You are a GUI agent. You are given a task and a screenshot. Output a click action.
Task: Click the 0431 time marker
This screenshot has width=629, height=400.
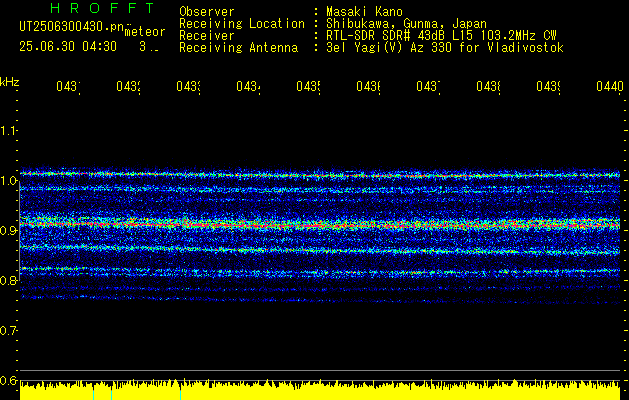[68, 87]
